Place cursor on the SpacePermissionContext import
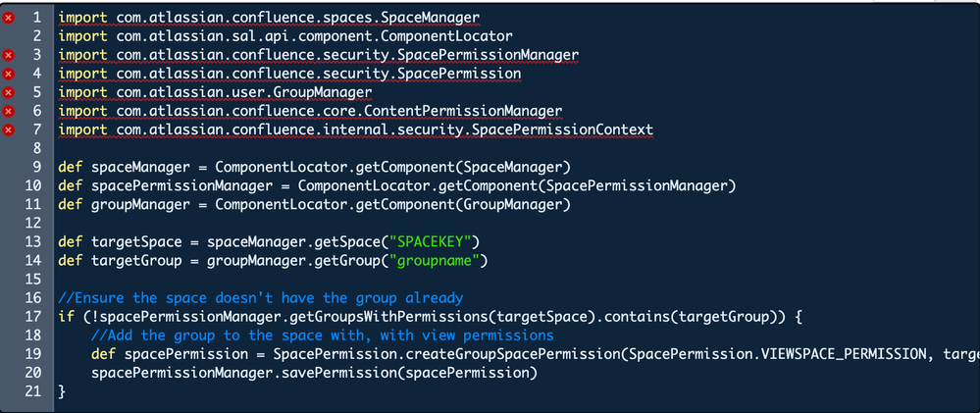This screenshot has width=980, height=413. [x=356, y=129]
